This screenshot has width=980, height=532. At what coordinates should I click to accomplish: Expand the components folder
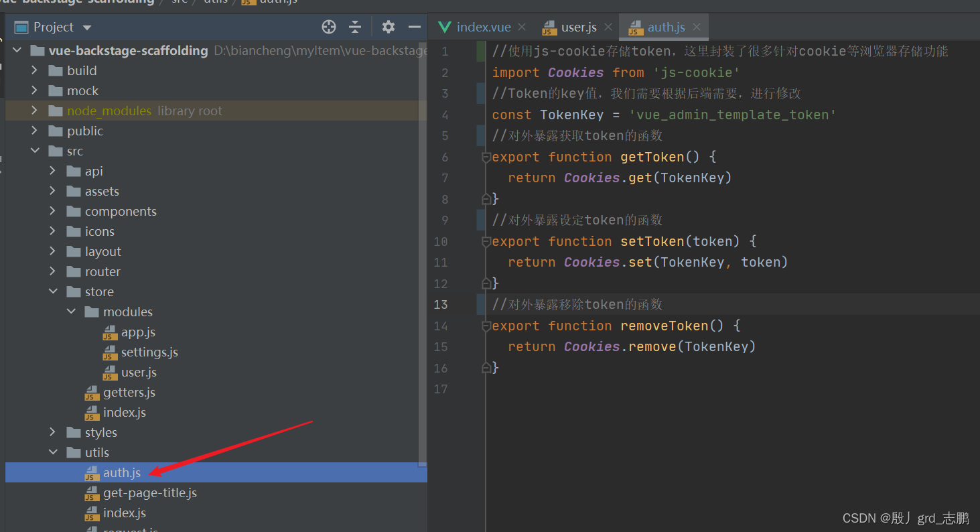53,211
